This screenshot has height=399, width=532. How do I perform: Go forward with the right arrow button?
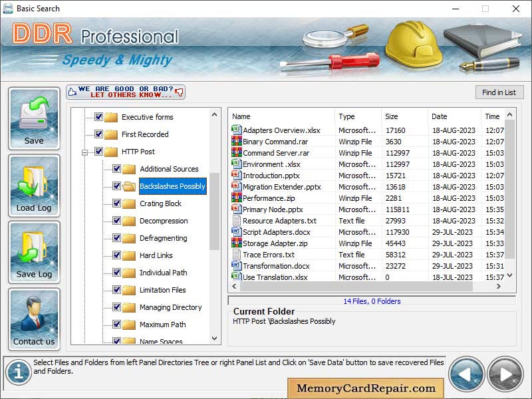(505, 374)
